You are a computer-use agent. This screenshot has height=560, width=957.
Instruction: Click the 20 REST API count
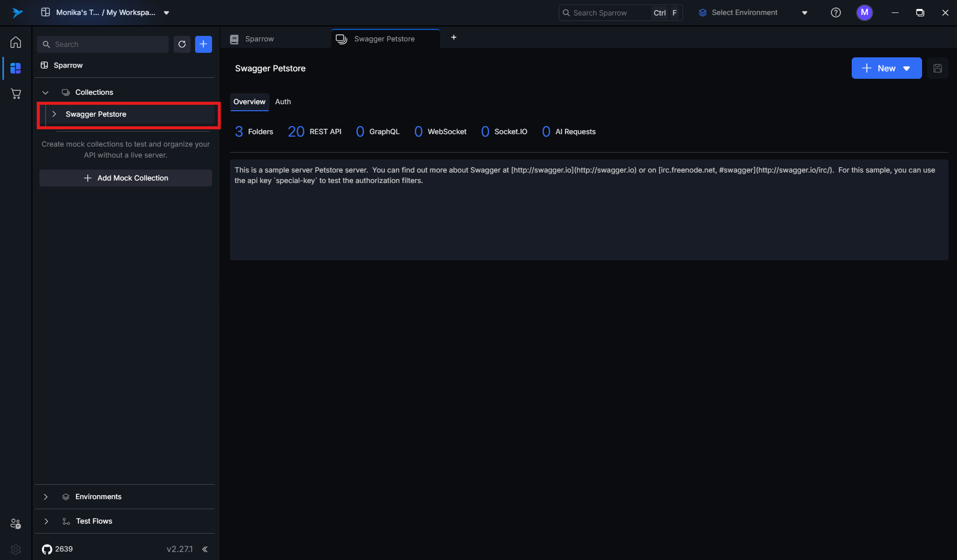click(x=314, y=132)
